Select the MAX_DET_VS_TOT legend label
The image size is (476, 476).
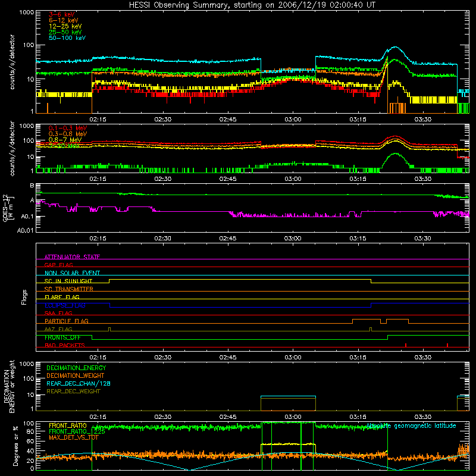(73, 437)
